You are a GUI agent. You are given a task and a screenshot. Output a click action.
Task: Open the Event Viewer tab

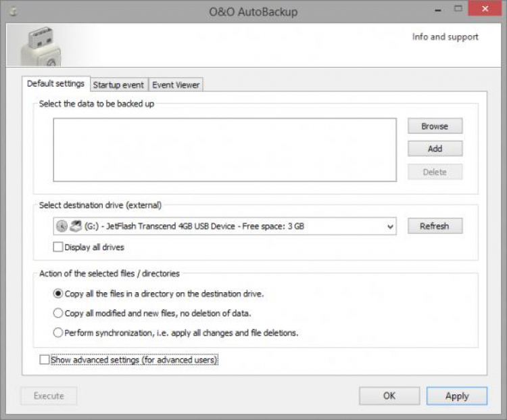176,85
